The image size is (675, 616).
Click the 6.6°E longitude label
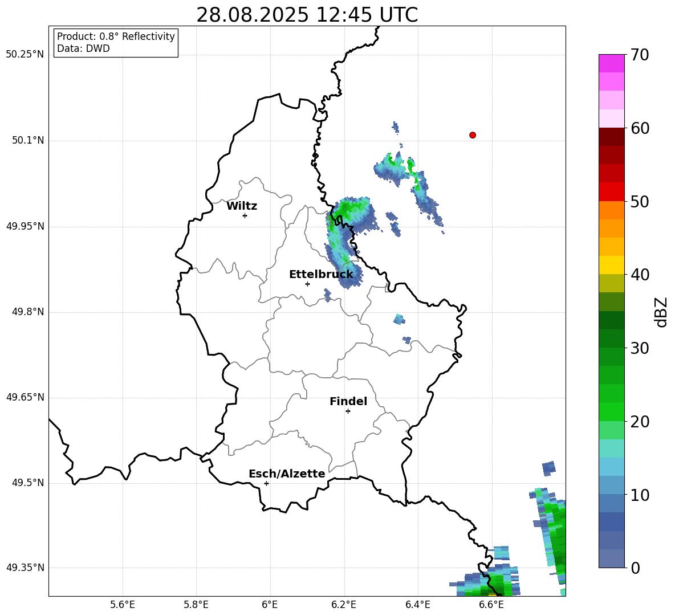coord(491,605)
